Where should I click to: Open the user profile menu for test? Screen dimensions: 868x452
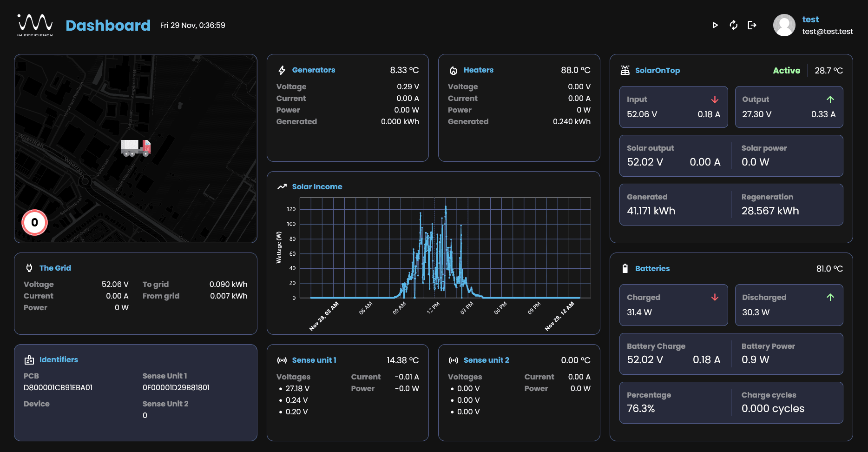click(784, 25)
